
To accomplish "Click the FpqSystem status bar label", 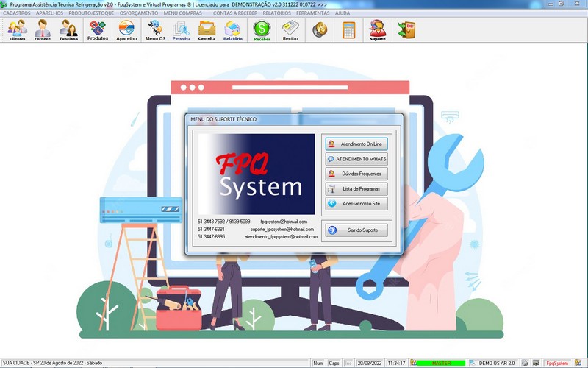I will (x=557, y=363).
